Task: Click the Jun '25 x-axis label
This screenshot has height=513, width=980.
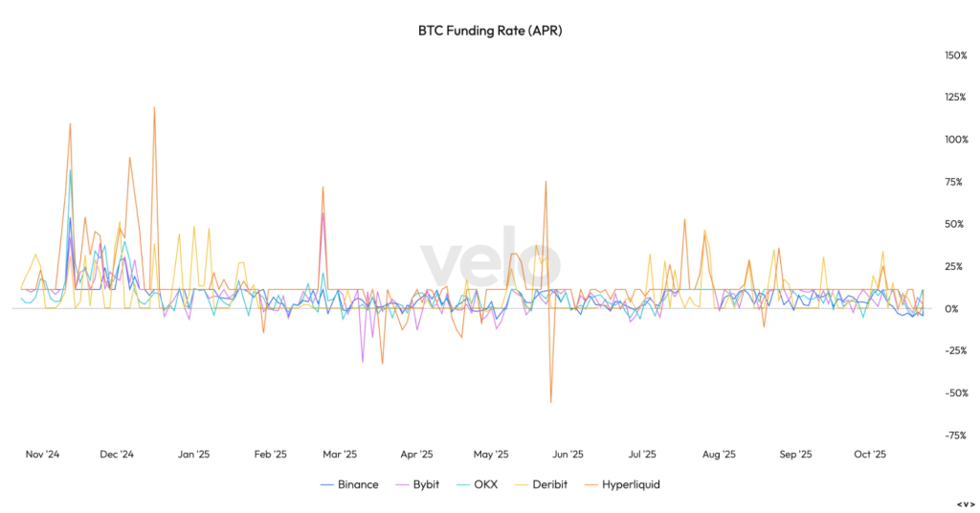Action: pyautogui.click(x=568, y=455)
